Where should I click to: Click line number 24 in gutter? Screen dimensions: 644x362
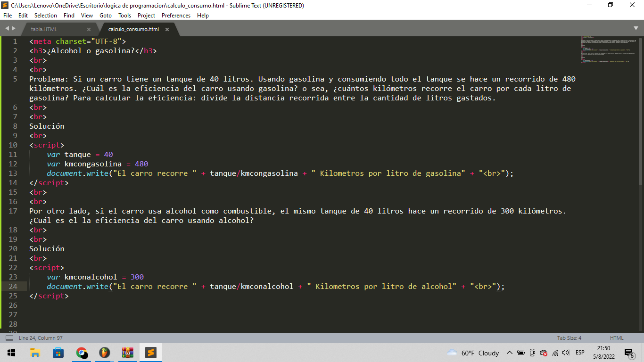13,287
